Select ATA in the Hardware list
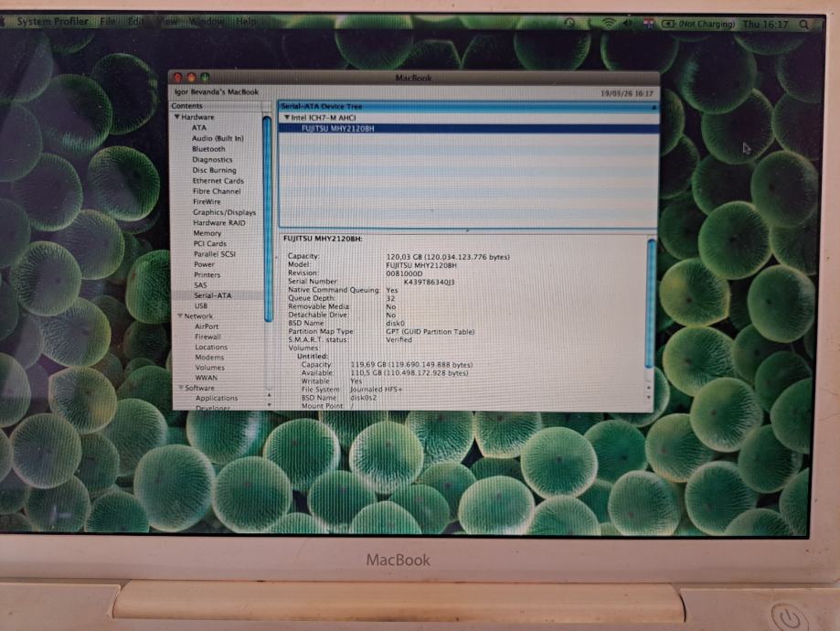This screenshot has height=631, width=840. click(198, 128)
